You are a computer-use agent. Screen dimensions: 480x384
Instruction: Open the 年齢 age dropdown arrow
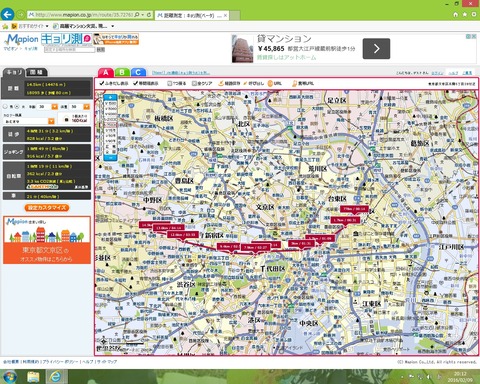[54, 107]
